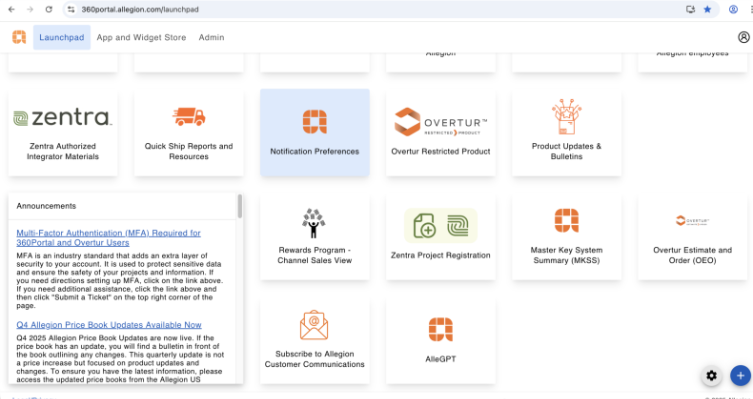Click the browser forward arrow
The image size is (753, 399).
30,9
